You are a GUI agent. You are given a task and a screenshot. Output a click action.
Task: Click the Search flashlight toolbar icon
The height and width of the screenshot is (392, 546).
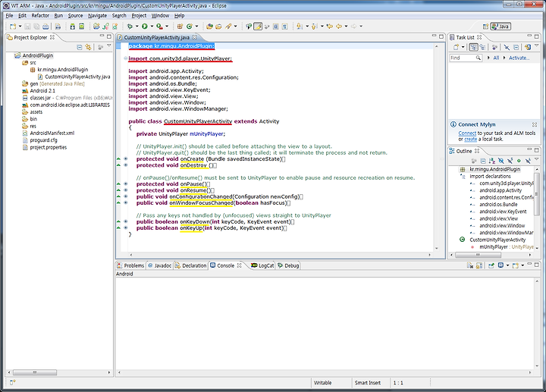pyautogui.click(x=228, y=26)
